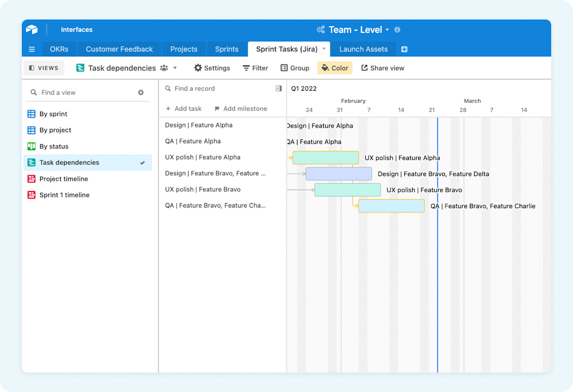
Task: Switch to the Sprints tab
Action: (226, 49)
